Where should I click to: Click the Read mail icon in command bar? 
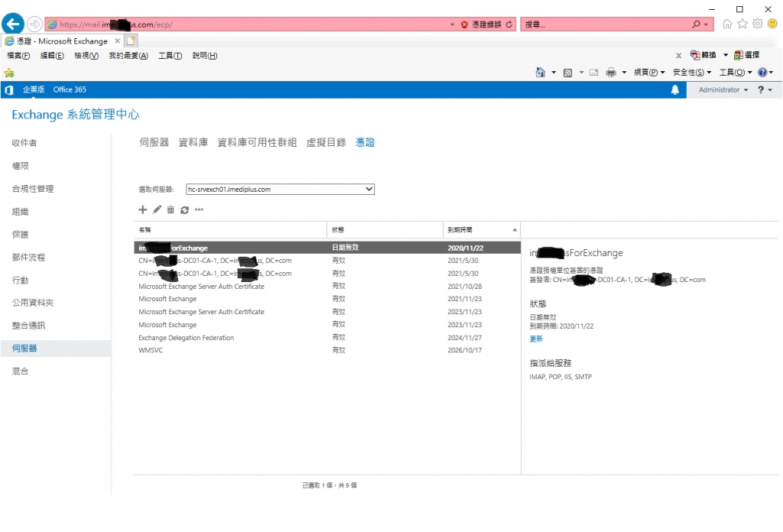[593, 73]
